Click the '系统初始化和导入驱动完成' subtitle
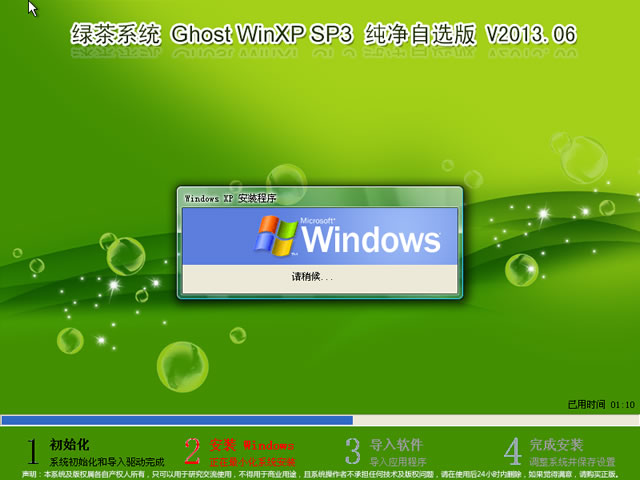 (107, 462)
